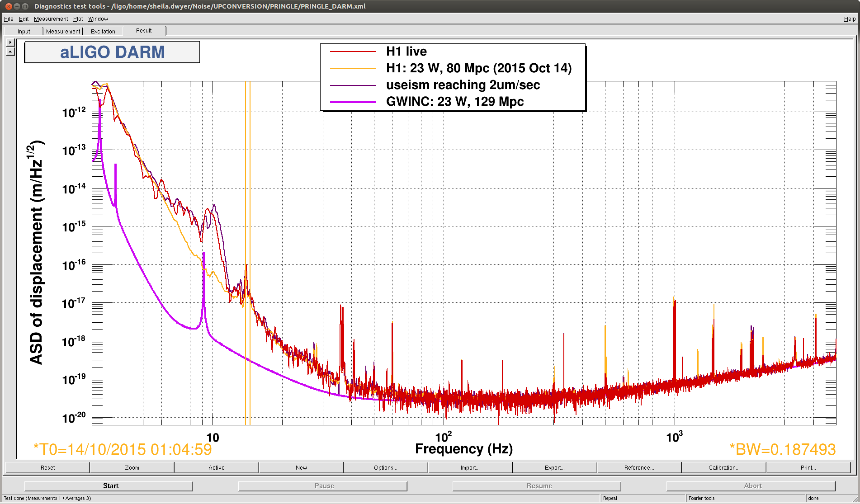The image size is (860, 504).
Task: Click the Zoom button below the plot
Action: [132, 467]
